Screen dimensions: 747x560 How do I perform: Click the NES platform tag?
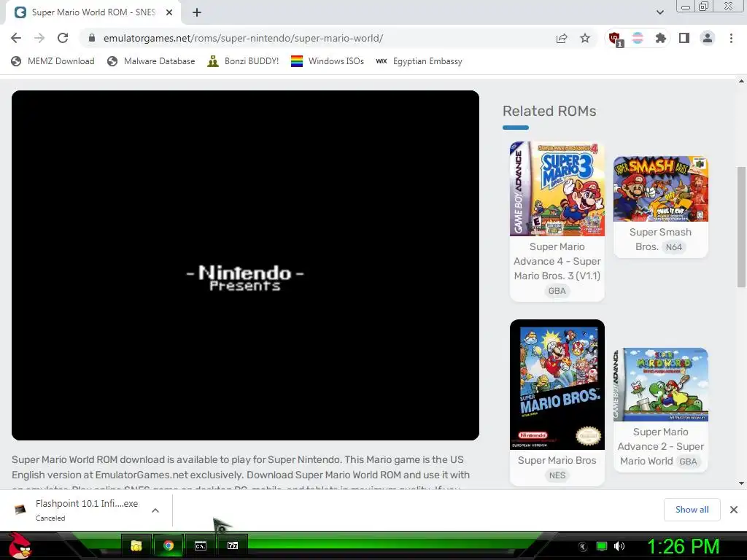pos(557,475)
